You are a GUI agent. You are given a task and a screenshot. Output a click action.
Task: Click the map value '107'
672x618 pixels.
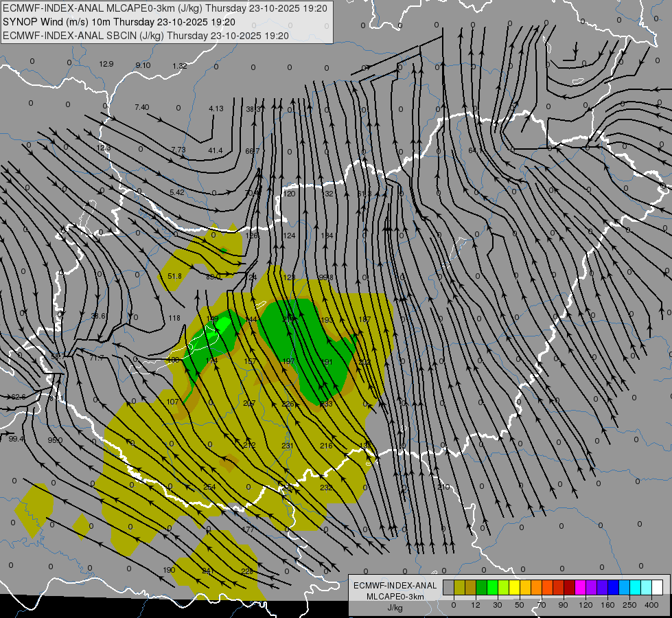[x=172, y=402]
